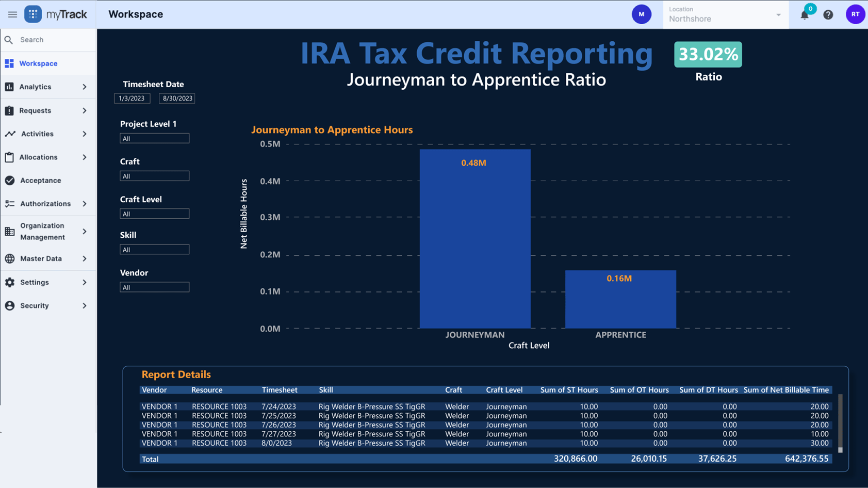
Task: Open the Analytics bar-chart icon in sidebar
Action: tap(10, 87)
